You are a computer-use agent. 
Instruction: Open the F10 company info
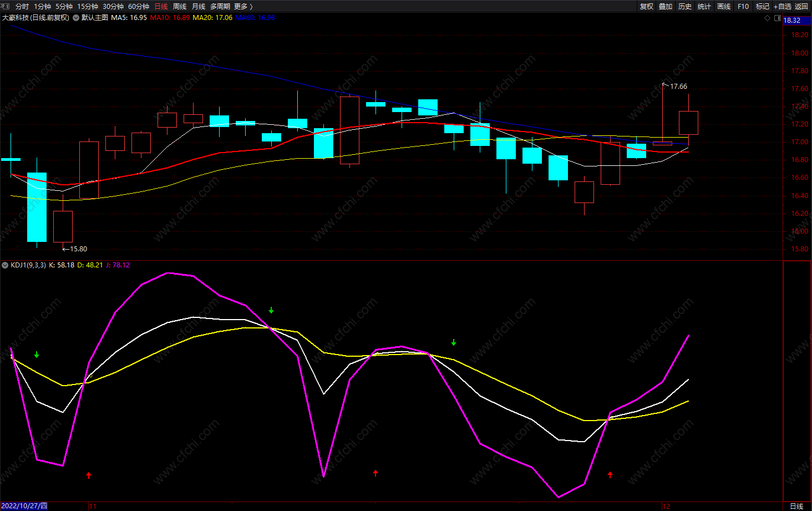tap(743, 6)
